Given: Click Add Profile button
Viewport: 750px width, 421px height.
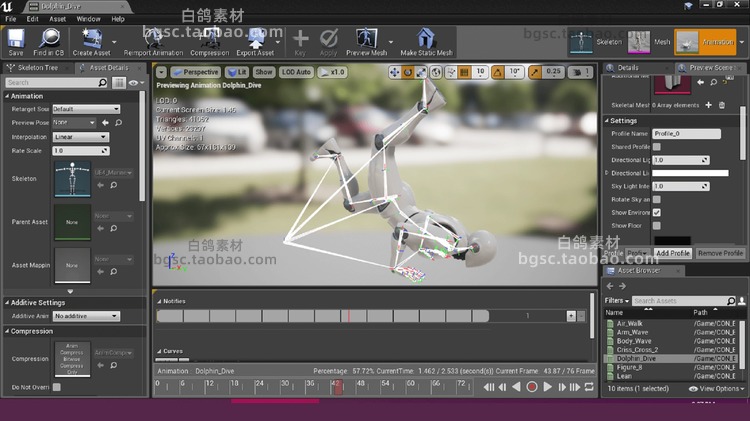Looking at the screenshot, I should 673,253.
